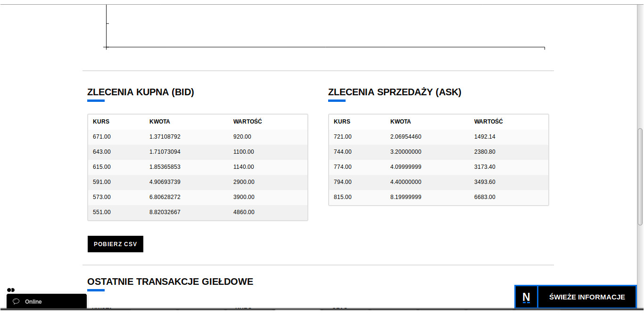Select the bid price 643.00
The image size is (644, 315).
click(102, 152)
